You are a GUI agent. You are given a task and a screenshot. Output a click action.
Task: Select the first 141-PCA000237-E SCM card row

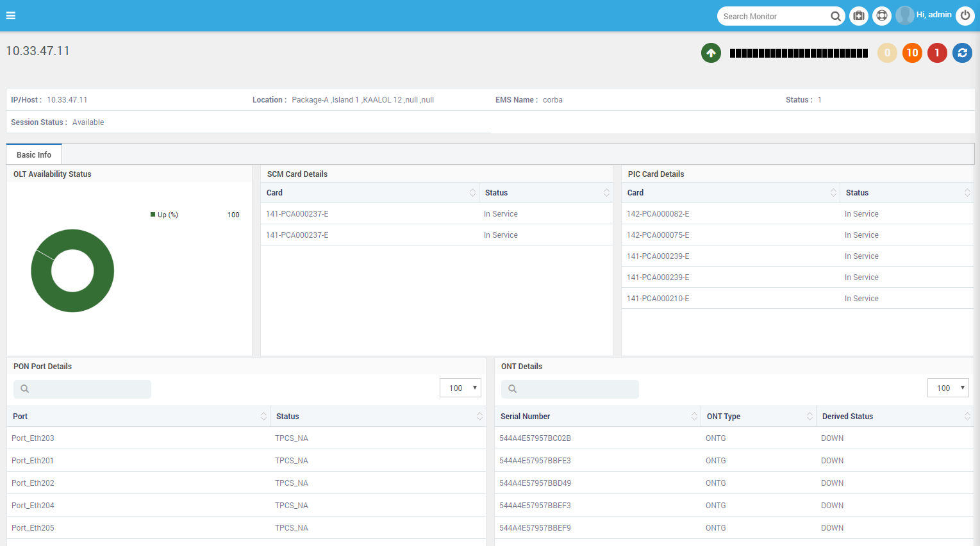point(436,214)
